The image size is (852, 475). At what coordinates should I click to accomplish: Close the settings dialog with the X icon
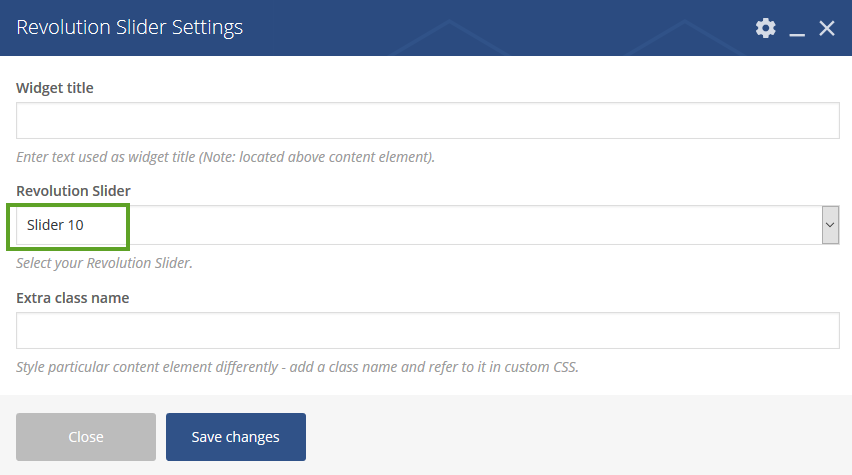(827, 28)
